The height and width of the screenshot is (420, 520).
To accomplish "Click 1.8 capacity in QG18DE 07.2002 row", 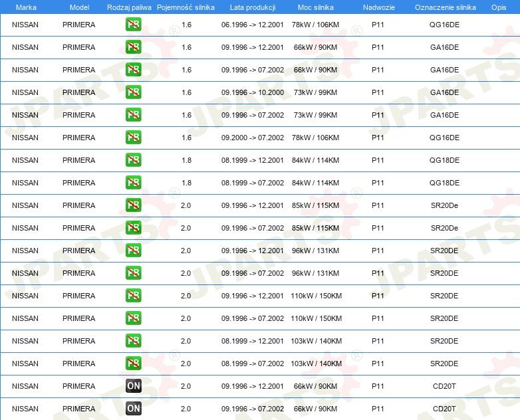I will (186, 182).
